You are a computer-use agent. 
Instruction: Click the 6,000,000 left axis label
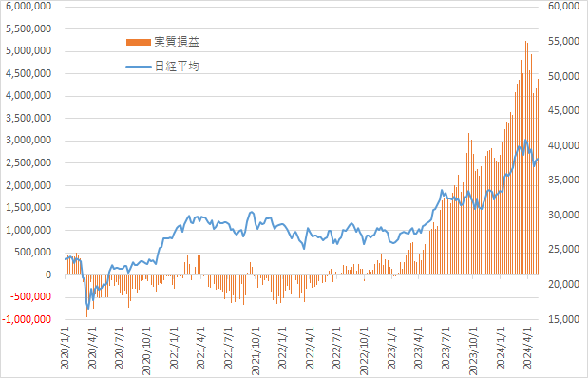pos(28,7)
